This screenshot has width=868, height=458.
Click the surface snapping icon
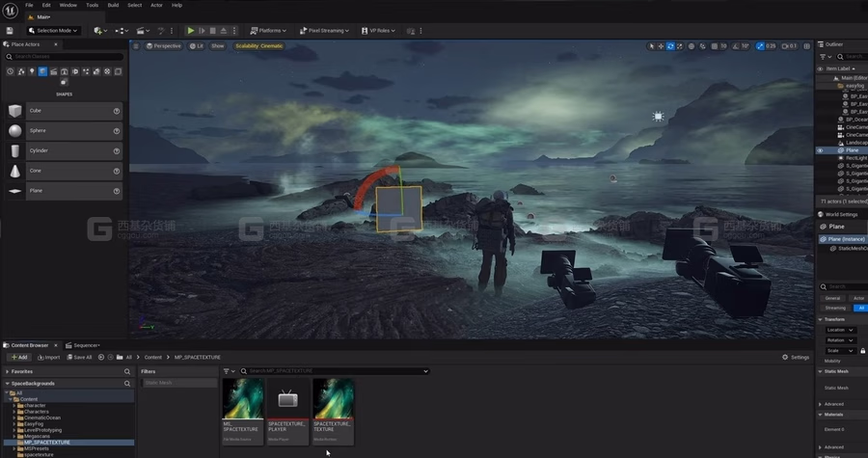702,46
